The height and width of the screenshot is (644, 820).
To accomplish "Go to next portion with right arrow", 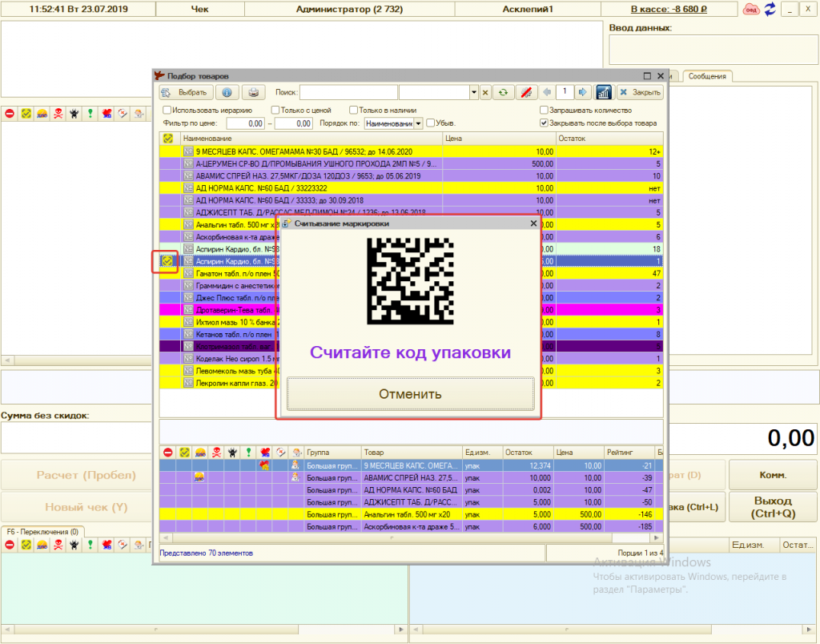I will click(583, 92).
